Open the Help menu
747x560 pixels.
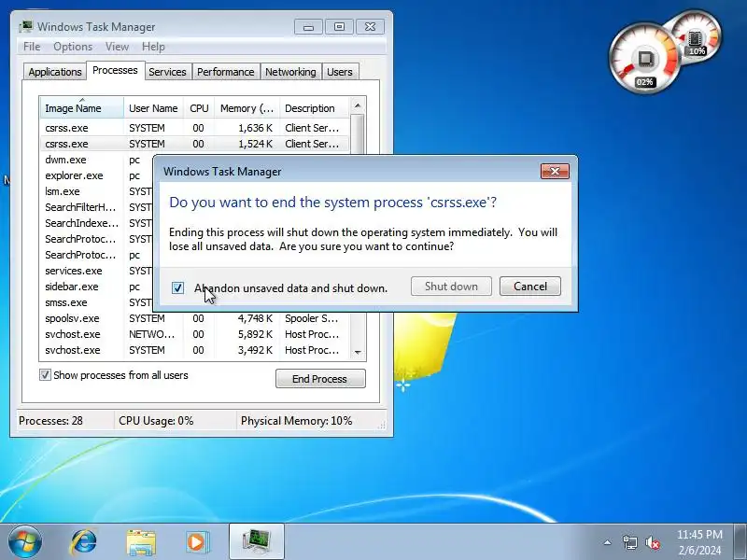(153, 47)
